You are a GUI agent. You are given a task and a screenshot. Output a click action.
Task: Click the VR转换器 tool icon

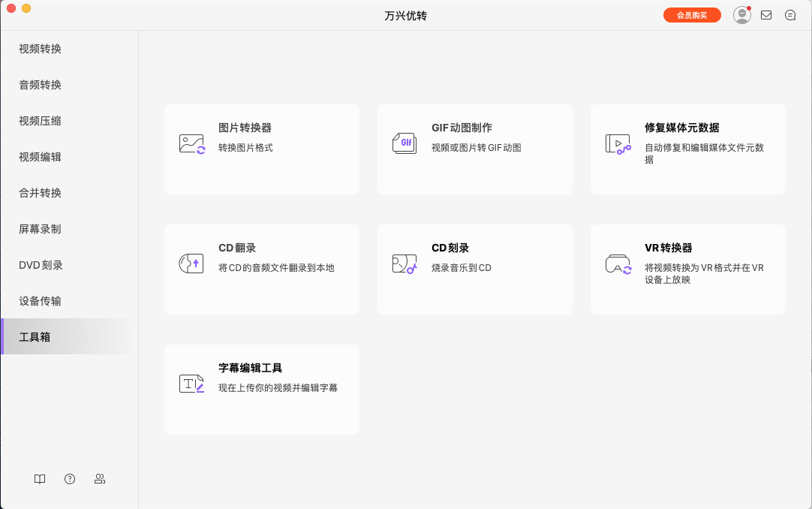618,263
